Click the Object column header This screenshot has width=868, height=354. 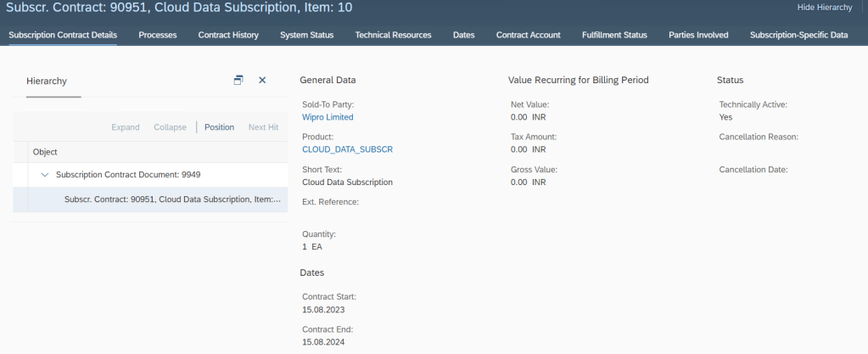coord(45,152)
